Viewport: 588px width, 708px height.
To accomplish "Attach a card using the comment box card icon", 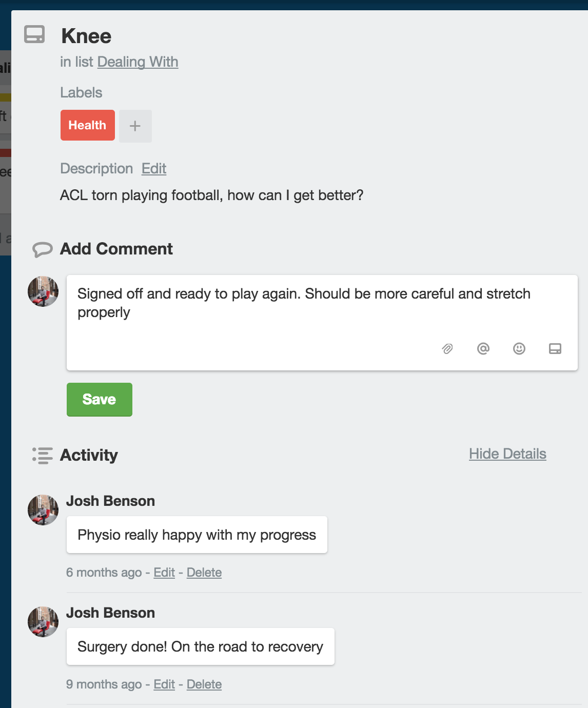I will pyautogui.click(x=555, y=349).
